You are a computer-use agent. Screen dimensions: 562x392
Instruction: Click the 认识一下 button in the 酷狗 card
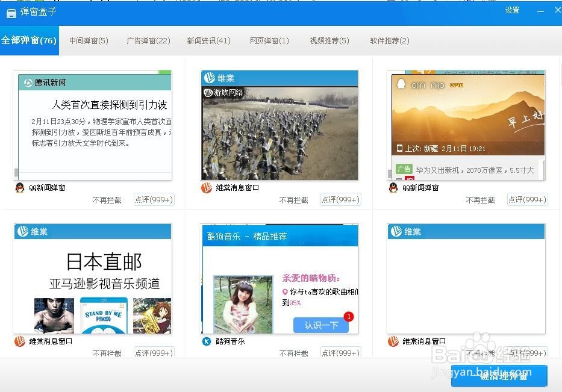click(321, 325)
